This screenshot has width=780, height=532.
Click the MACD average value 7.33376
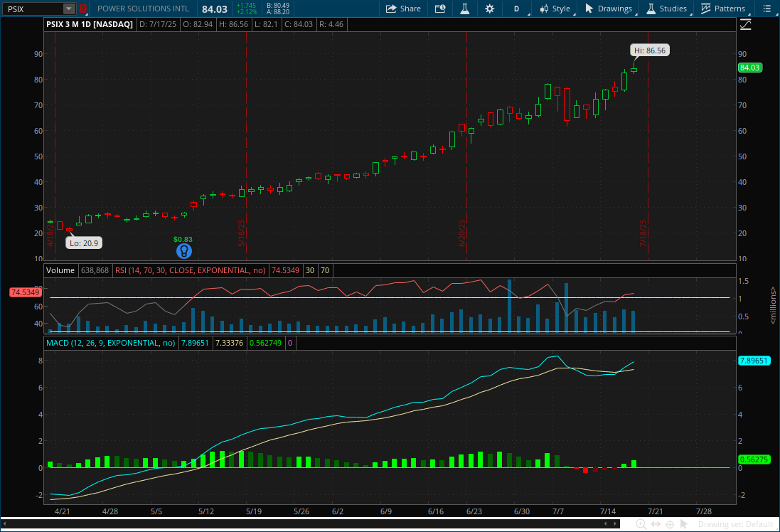coord(230,343)
